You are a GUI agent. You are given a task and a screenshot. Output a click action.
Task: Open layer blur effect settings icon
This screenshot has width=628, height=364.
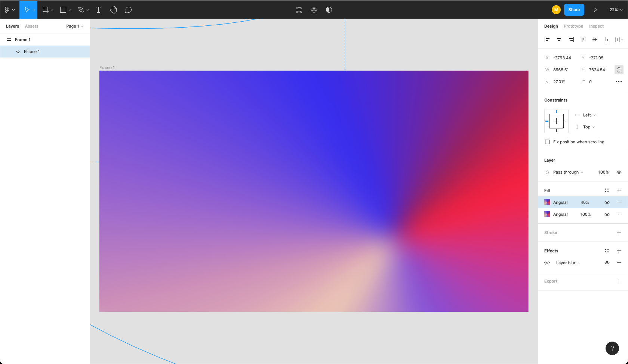(547, 263)
